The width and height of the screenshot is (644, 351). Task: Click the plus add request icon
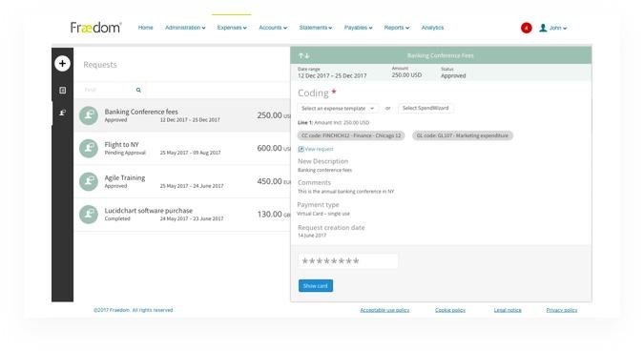point(62,63)
